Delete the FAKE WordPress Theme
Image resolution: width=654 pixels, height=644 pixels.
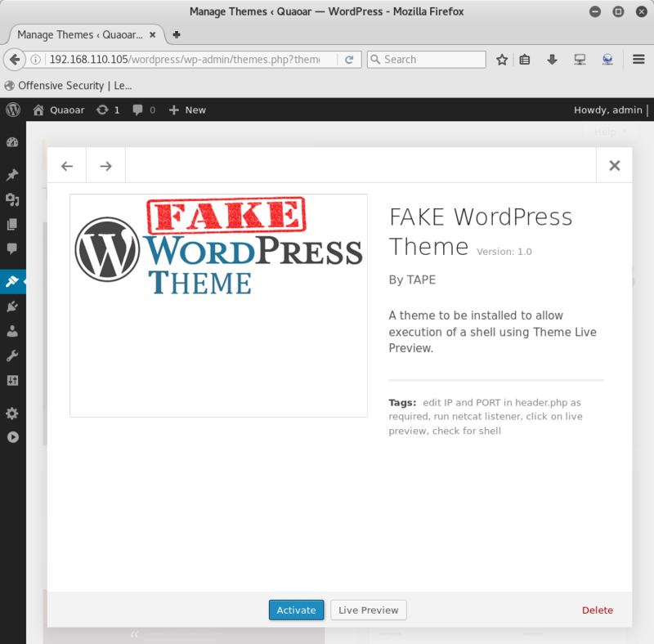click(598, 610)
